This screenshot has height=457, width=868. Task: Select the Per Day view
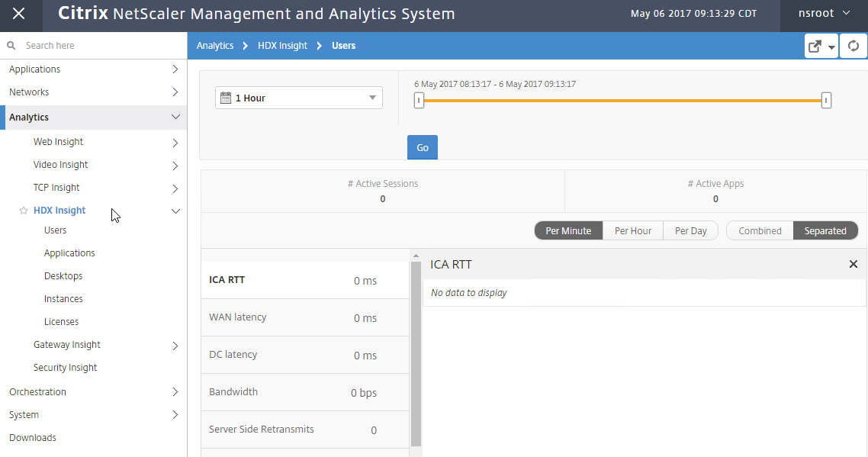[x=690, y=230]
